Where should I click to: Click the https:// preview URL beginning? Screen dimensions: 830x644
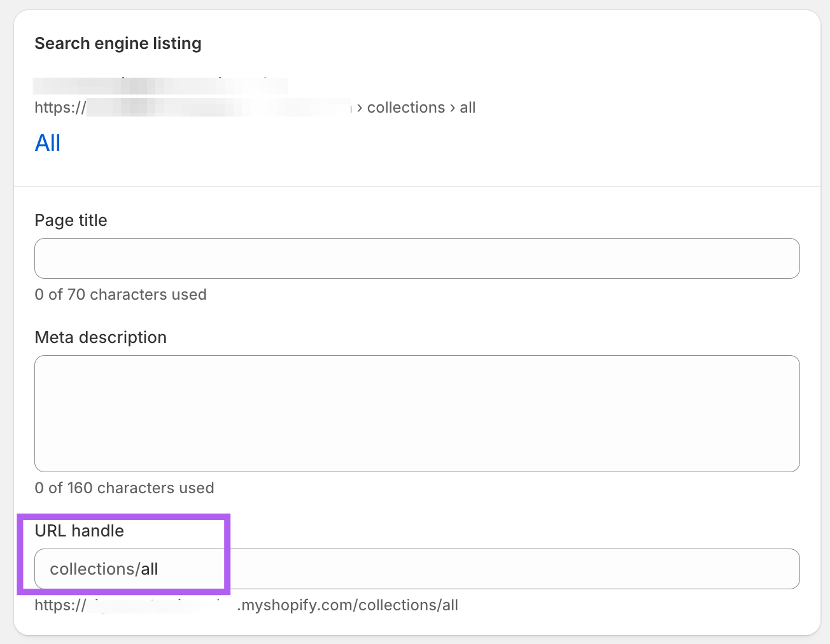click(60, 108)
